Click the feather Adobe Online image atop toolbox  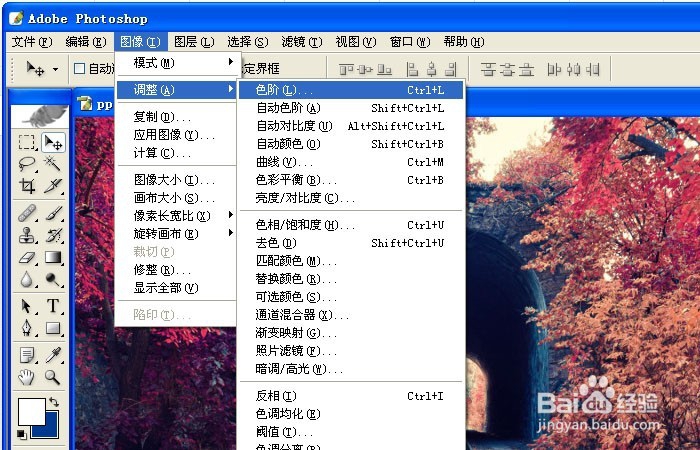coord(40,116)
